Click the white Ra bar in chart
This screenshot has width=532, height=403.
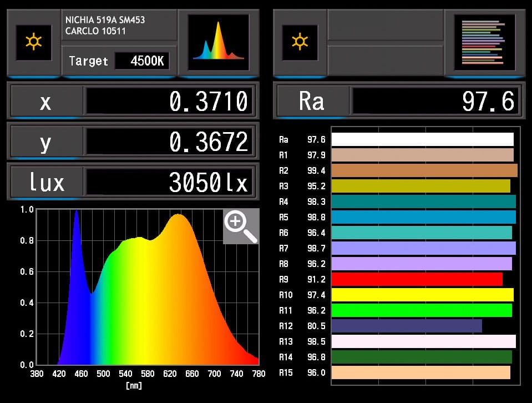[x=422, y=139]
